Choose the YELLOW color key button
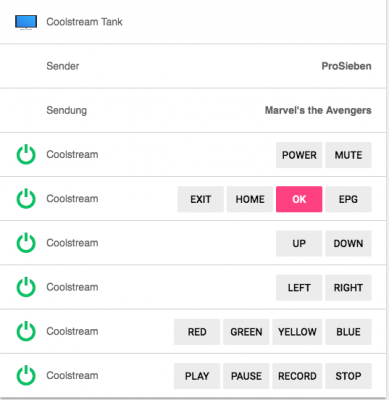This screenshot has height=400, width=389. [297, 332]
